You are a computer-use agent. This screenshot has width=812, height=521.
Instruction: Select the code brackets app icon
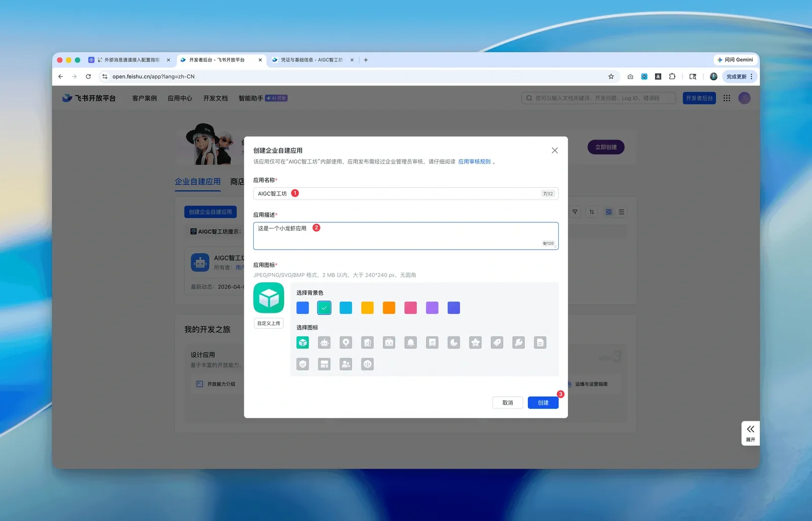coord(367,364)
